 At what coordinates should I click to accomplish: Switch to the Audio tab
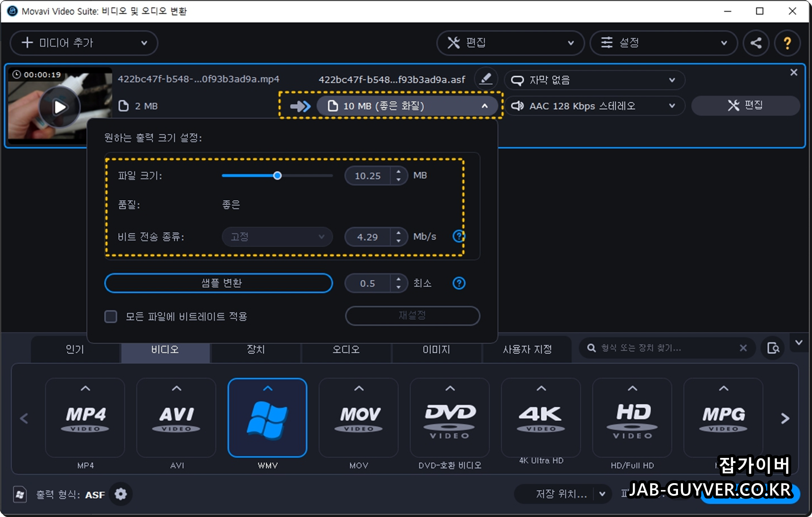tap(346, 349)
